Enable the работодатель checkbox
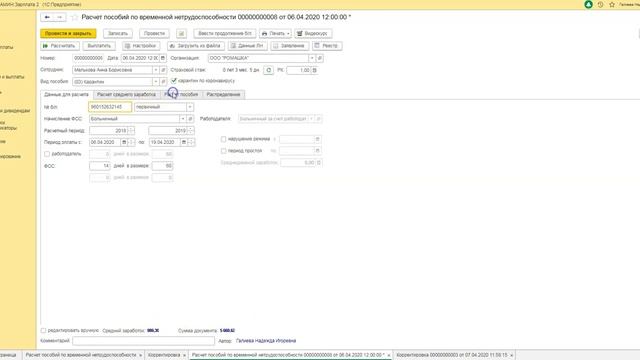640x360 pixels. click(47, 154)
